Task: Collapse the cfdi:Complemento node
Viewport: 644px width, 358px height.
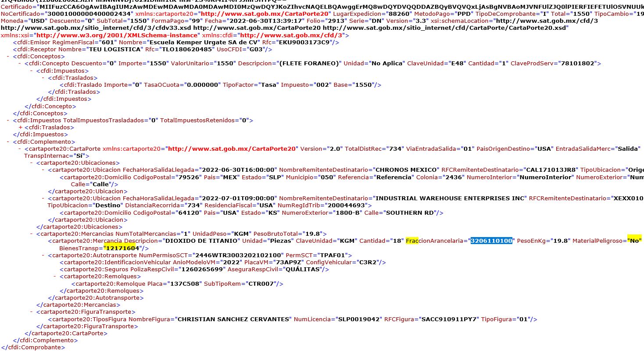Action: (8, 142)
